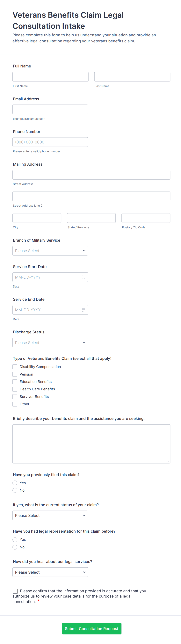Select Yes for previously filed this claim
This screenshot has height=644, width=181.
coord(15,483)
